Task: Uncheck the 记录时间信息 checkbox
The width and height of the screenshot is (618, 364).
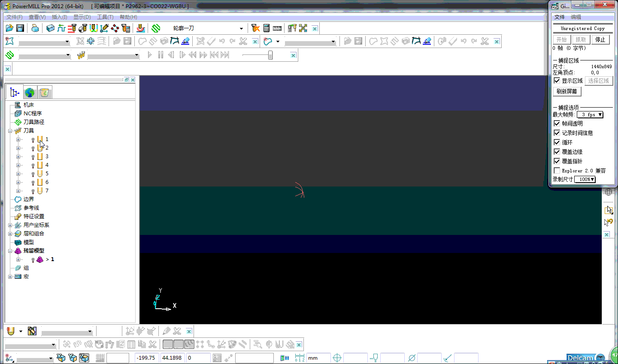Action: coord(557,133)
